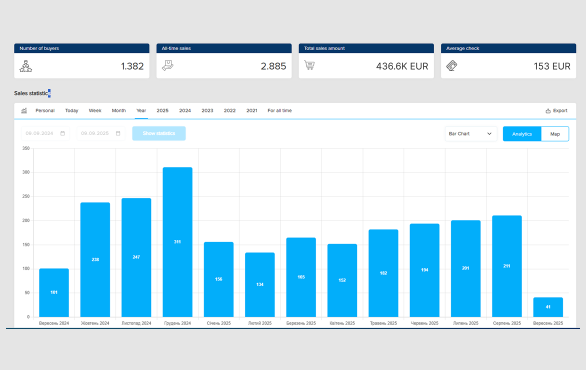The image size is (586, 370).
Task: Click the Квітень 2025 axis label
Action: click(x=342, y=323)
